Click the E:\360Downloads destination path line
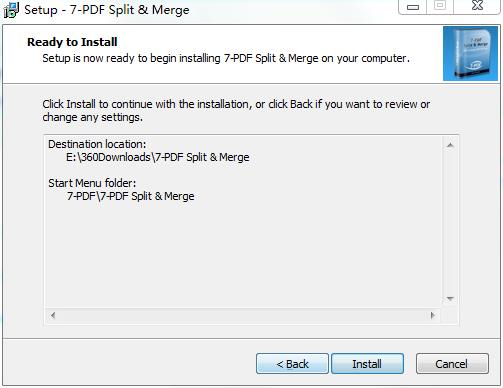The image size is (503, 388). [x=157, y=157]
